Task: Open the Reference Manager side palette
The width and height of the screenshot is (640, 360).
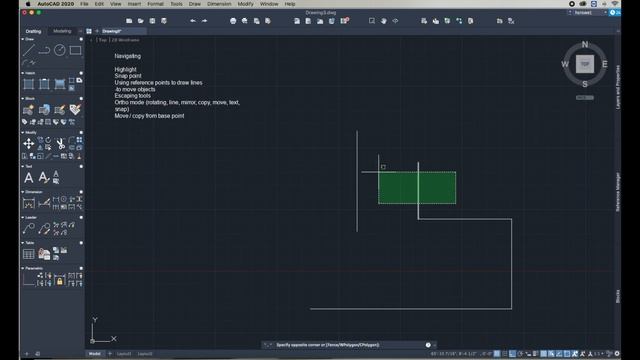Action: pos(618,191)
